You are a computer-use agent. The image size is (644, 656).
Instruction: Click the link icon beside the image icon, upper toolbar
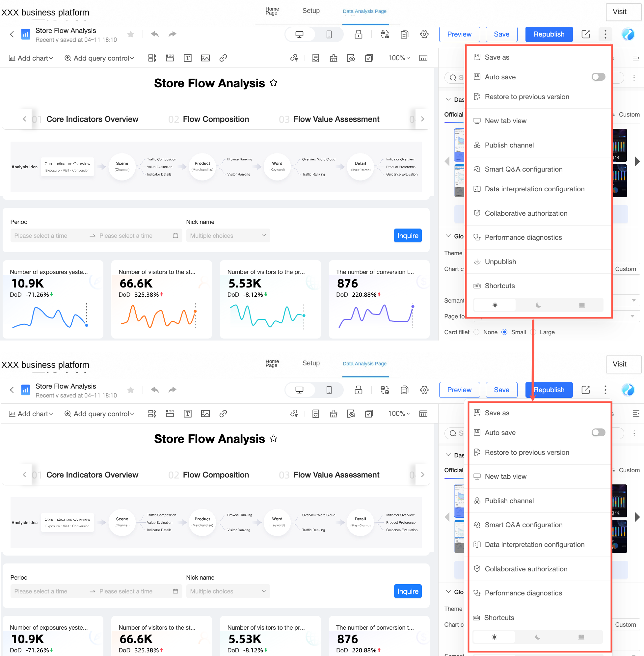pyautogui.click(x=223, y=58)
